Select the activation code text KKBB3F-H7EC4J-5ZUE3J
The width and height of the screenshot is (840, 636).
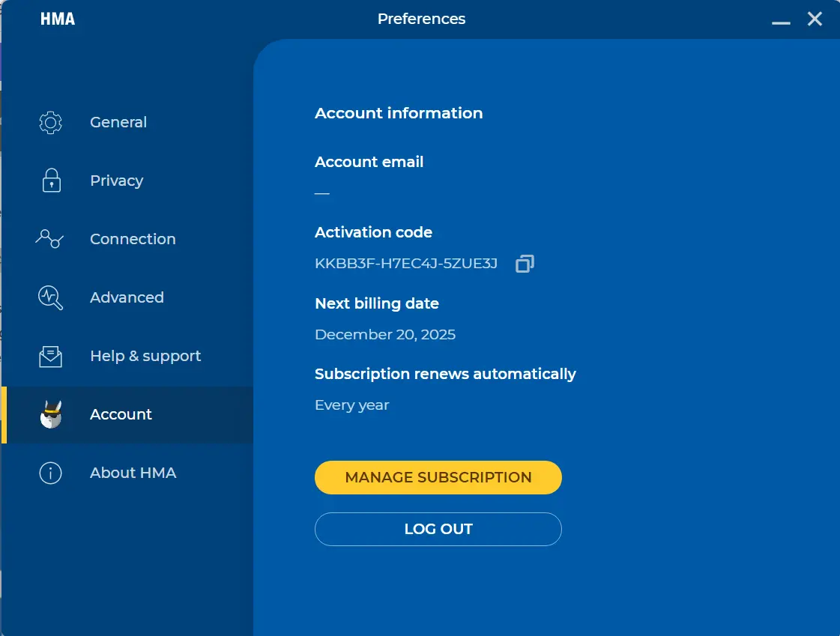406,264
